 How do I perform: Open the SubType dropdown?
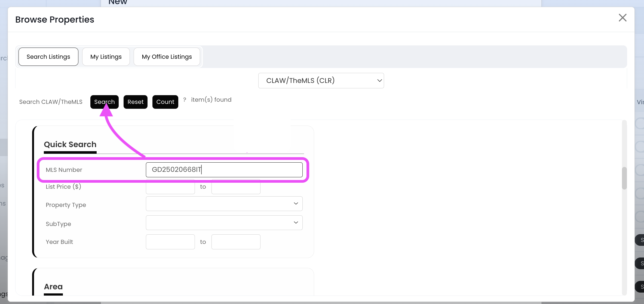[x=224, y=223]
